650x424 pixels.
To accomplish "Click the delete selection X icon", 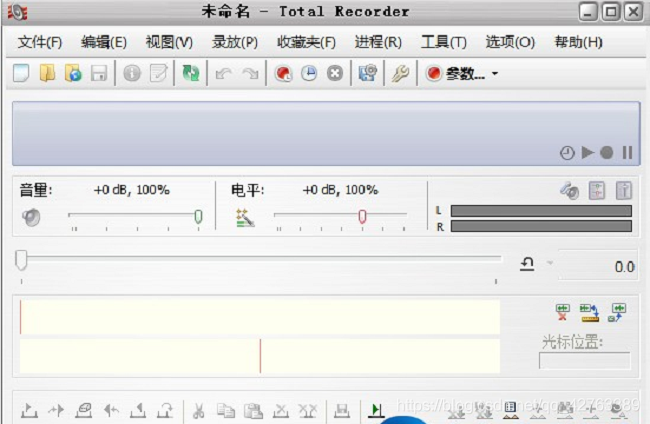I will coord(281,410).
